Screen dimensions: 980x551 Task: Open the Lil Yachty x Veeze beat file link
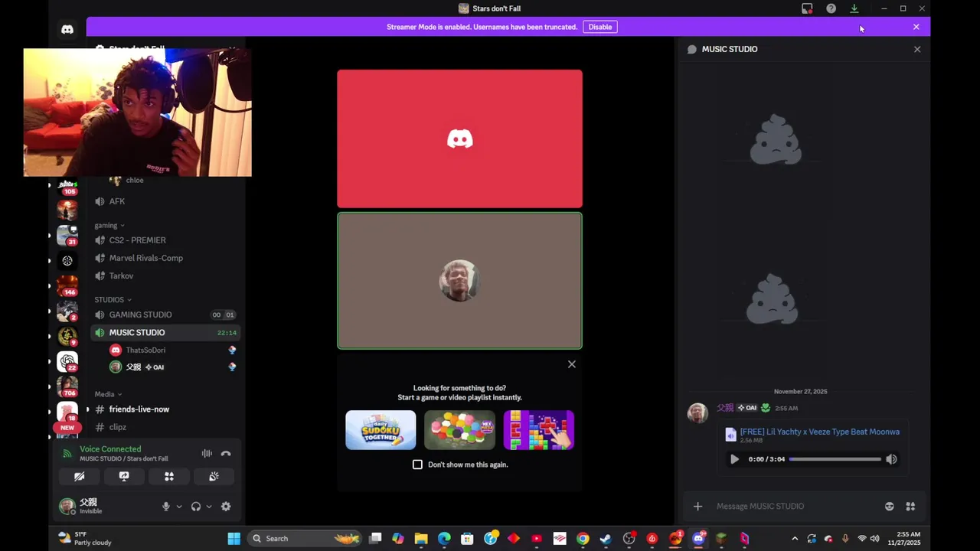[x=819, y=432]
